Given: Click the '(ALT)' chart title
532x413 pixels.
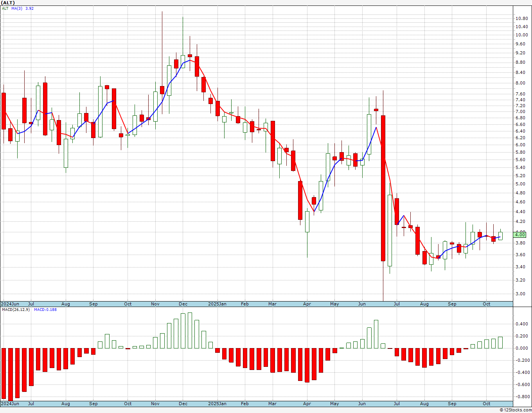Looking at the screenshot, I should [x=8, y=3].
